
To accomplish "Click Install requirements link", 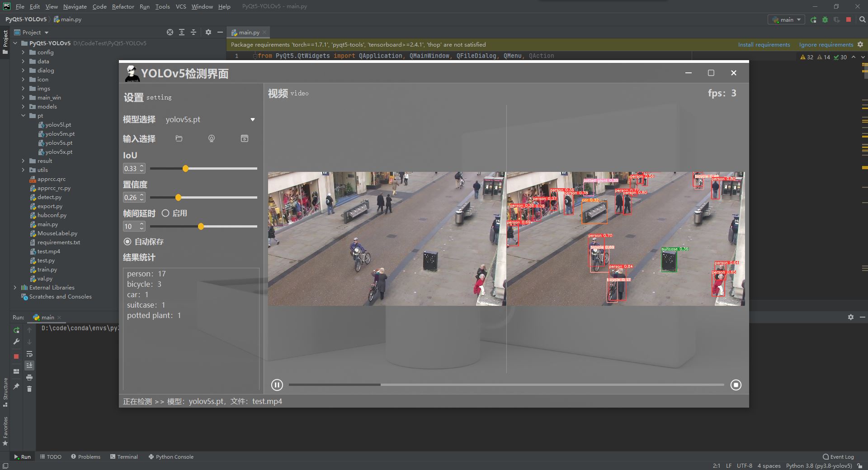I will click(764, 44).
